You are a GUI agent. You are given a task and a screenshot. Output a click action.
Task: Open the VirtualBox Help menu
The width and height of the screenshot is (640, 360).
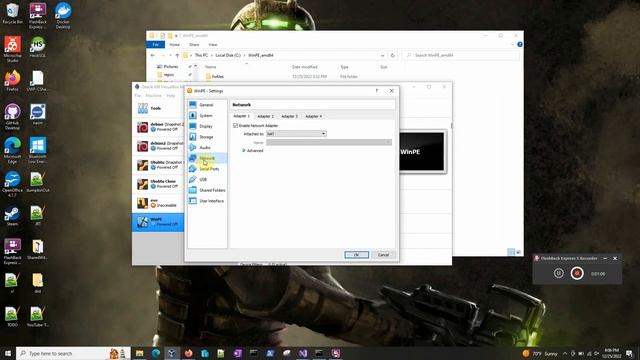[x=171, y=96]
